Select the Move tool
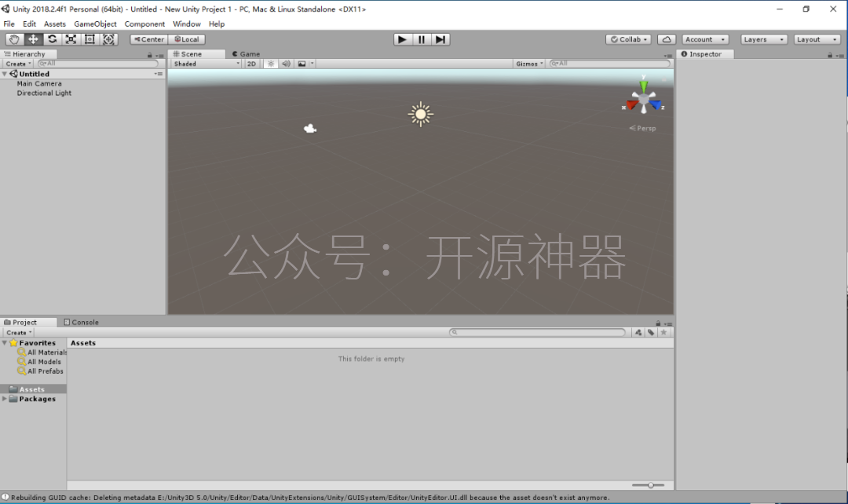848x504 pixels. (x=33, y=39)
